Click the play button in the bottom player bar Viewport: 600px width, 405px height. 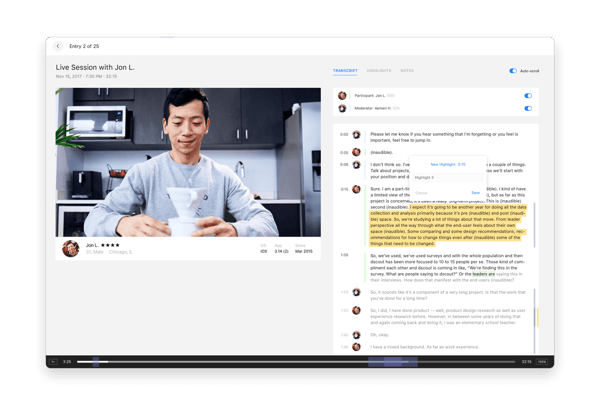[53, 361]
